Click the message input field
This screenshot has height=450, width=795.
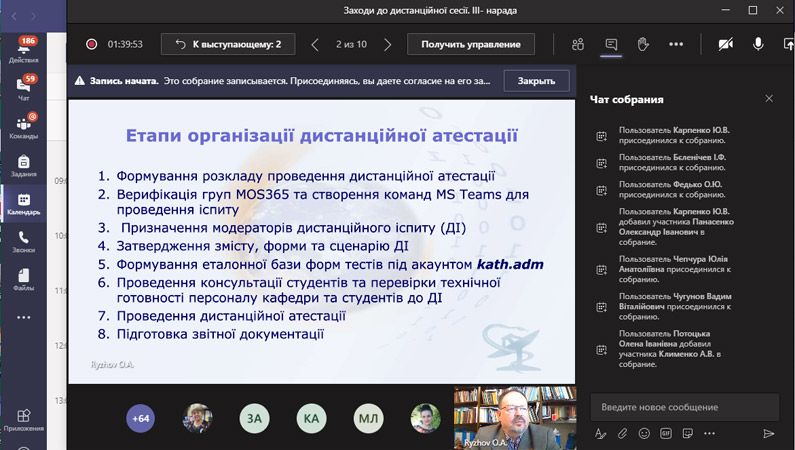point(684,407)
